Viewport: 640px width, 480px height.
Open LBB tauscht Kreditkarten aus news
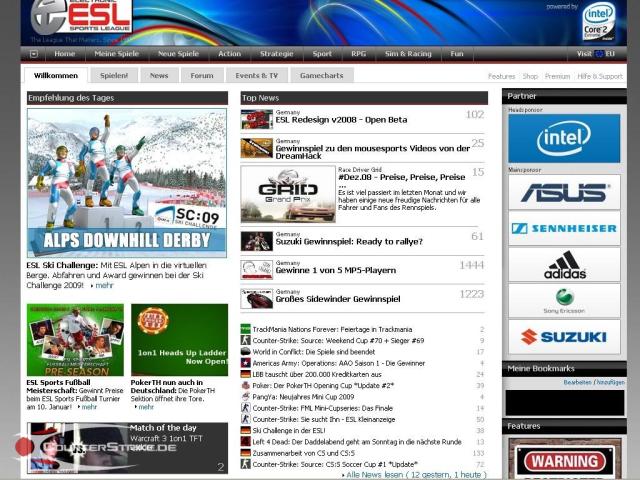pos(317,374)
